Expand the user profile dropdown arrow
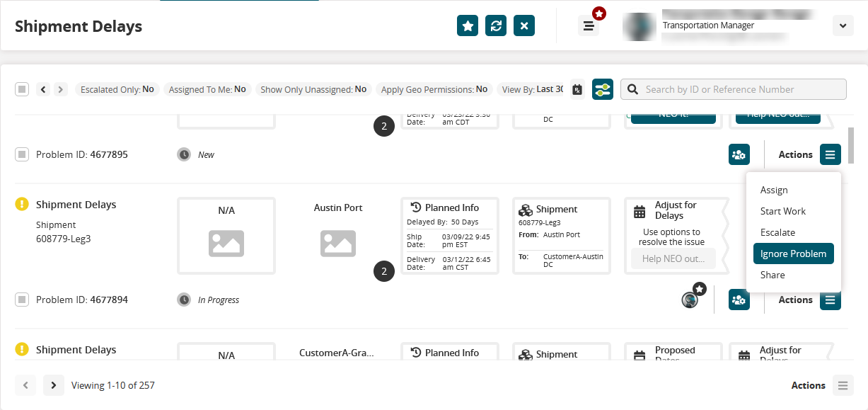The image size is (868, 410). tap(842, 25)
